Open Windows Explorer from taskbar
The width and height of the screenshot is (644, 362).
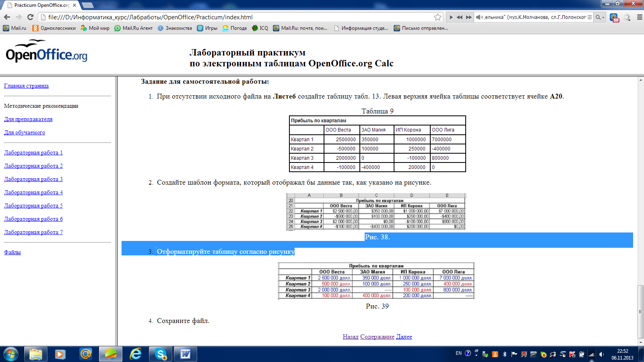(36, 354)
